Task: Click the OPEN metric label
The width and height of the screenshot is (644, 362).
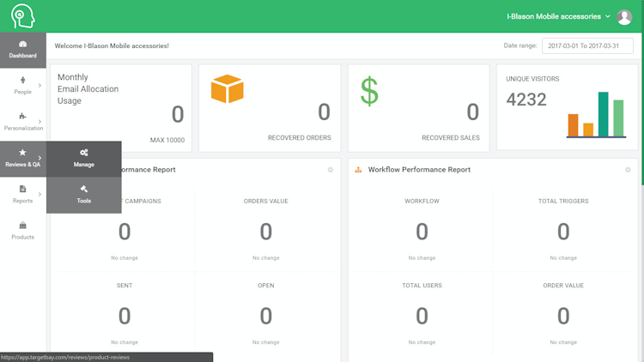Action: click(265, 286)
